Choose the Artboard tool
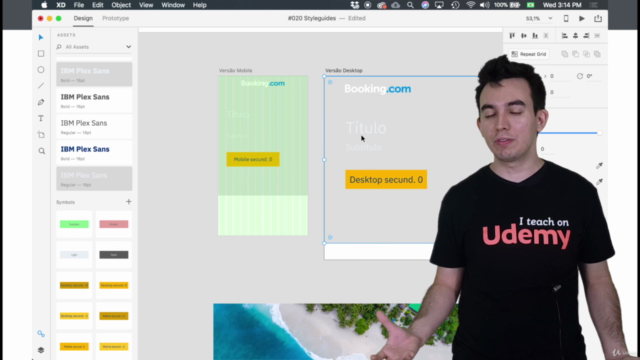Screen dimensions: 640x360 [x=41, y=135]
